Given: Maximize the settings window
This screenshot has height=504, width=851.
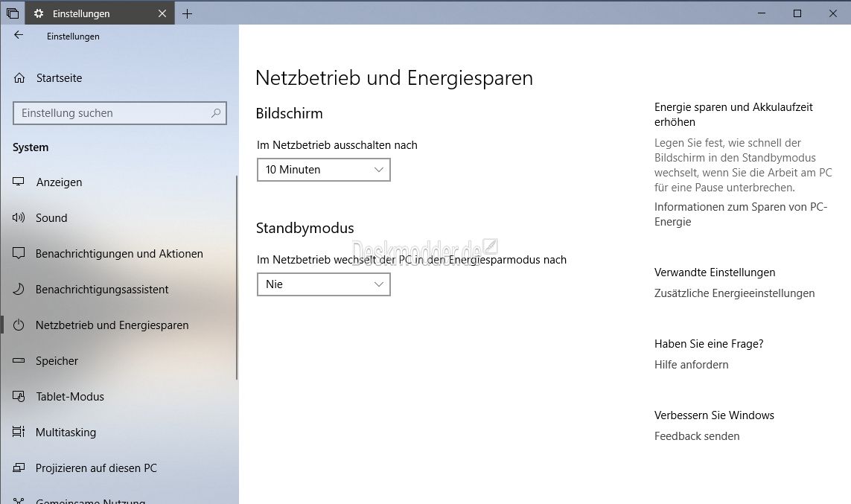Looking at the screenshot, I should [x=797, y=13].
